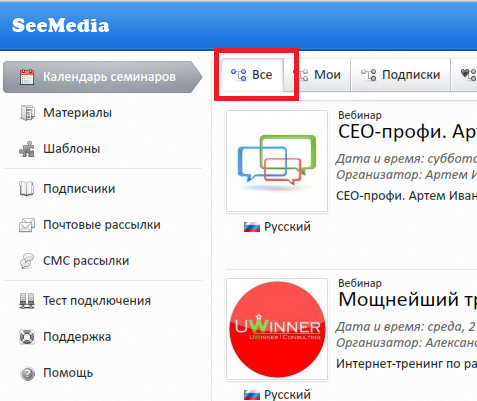Image resolution: width=477 pixels, height=401 pixels.
Task: Click the Материалы documents icon
Action: 27,113
